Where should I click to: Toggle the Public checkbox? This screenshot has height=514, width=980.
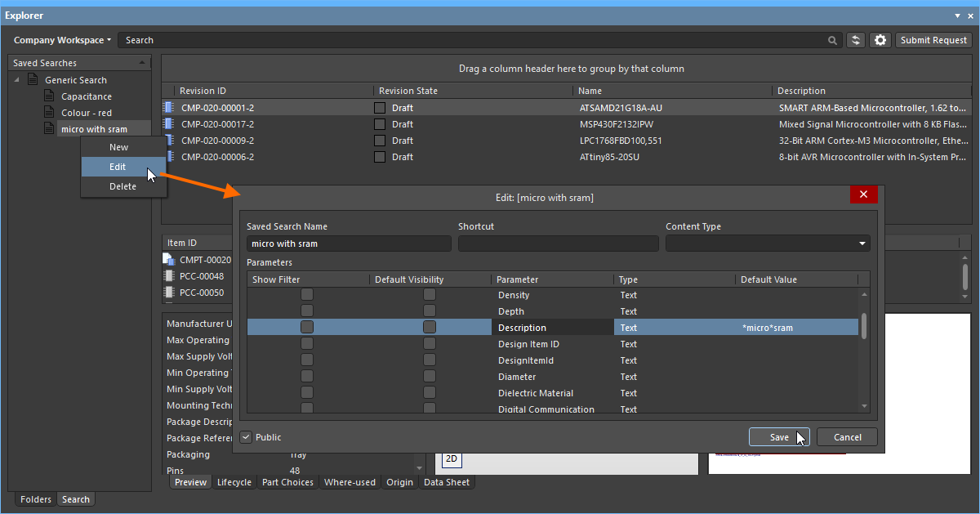[x=246, y=437]
